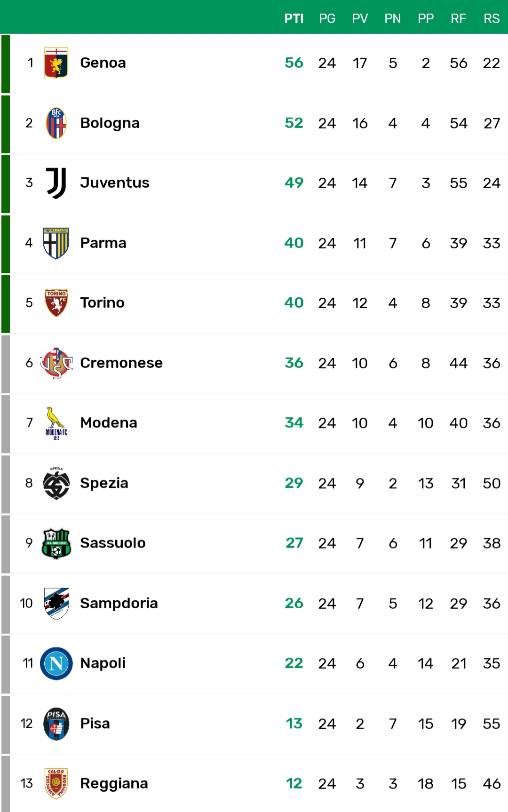508x812 pixels.
Task: Click the Sampdoria club crest
Action: tap(56, 604)
